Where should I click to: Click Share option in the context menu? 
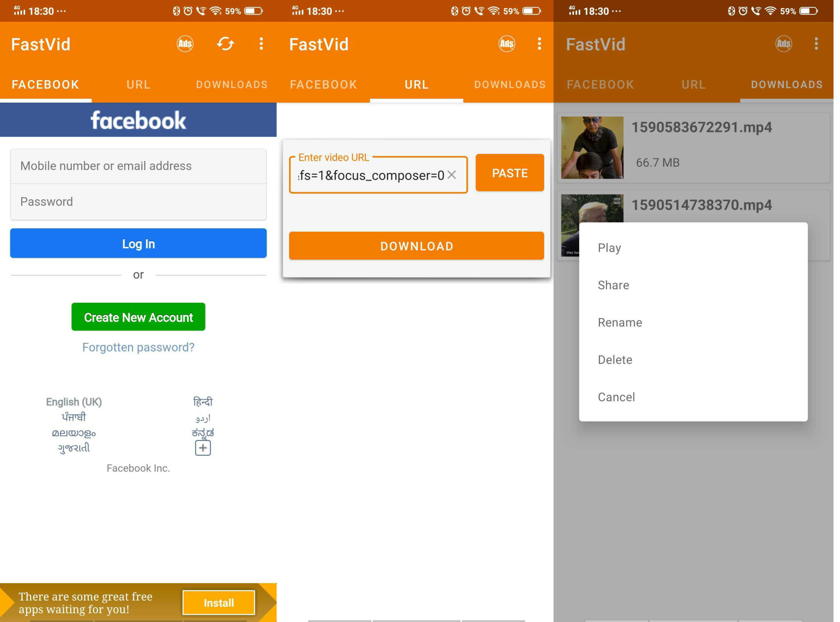[613, 285]
